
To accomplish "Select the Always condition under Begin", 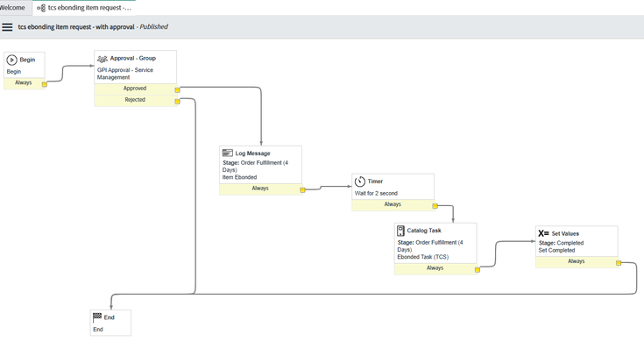I will (x=24, y=83).
